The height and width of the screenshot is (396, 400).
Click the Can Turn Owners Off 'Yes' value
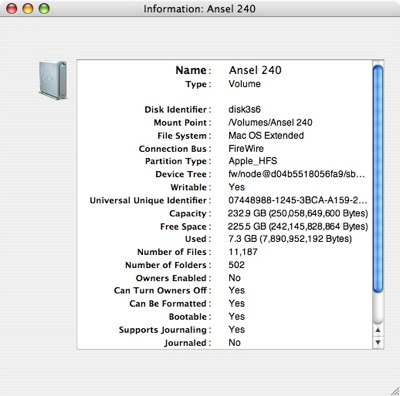[237, 290]
